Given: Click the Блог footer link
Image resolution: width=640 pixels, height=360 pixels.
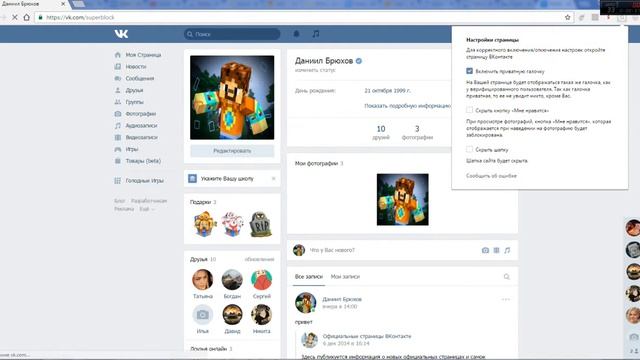Looking at the screenshot, I should tap(120, 201).
